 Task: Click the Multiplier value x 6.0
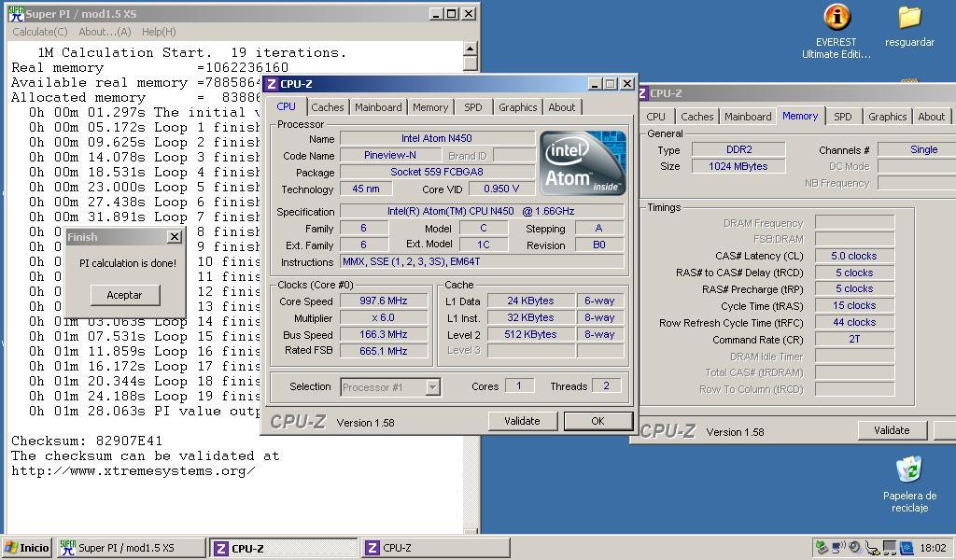384,317
